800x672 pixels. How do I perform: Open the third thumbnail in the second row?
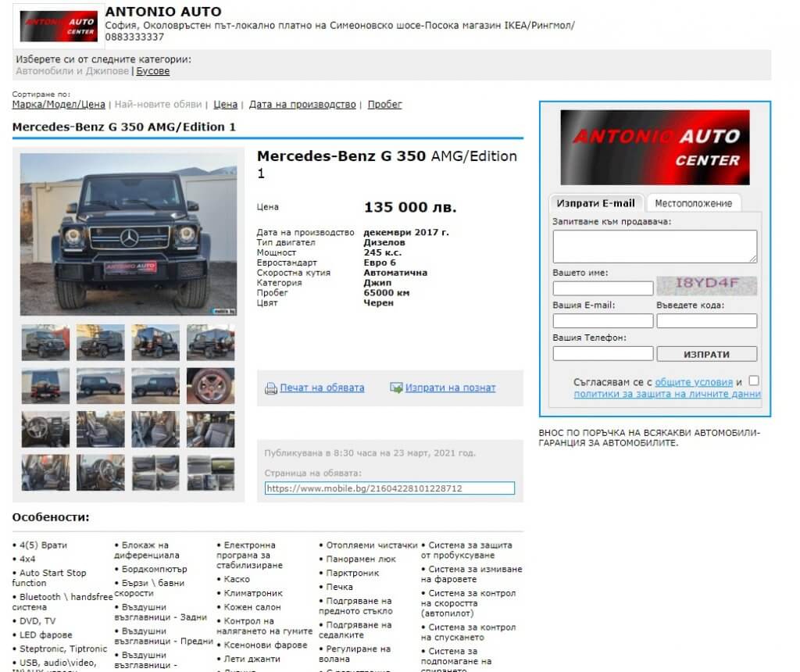(155, 386)
